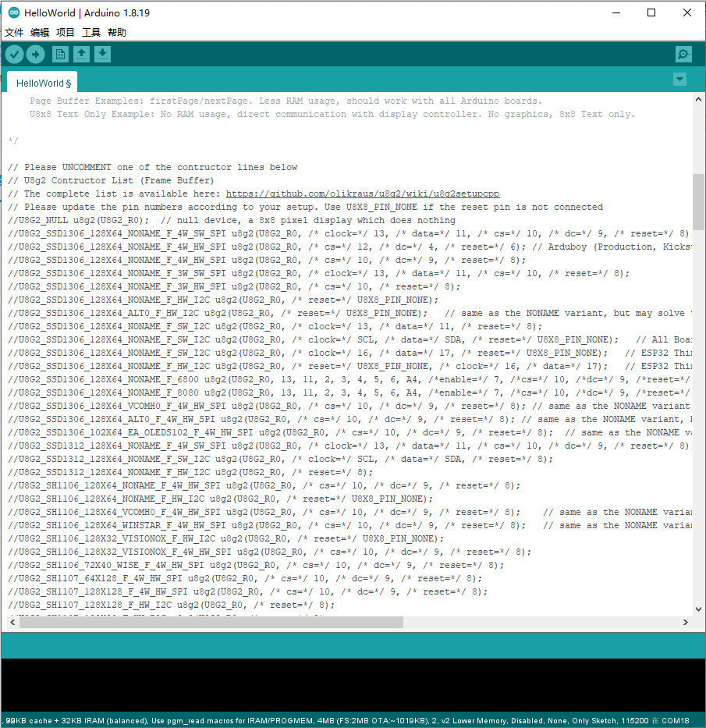Open the 编辑 menu

(40, 33)
